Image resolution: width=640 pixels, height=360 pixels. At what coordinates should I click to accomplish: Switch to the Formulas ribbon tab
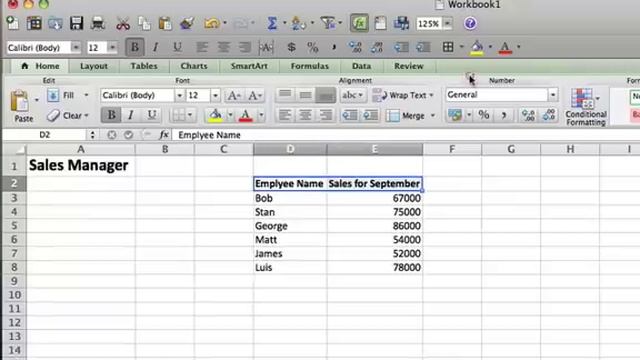tap(309, 66)
